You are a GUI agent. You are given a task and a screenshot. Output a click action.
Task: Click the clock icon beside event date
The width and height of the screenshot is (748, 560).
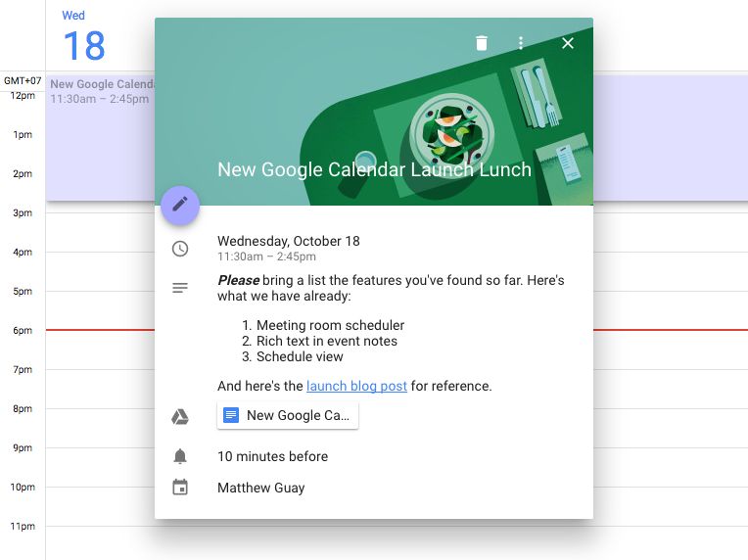click(x=180, y=249)
